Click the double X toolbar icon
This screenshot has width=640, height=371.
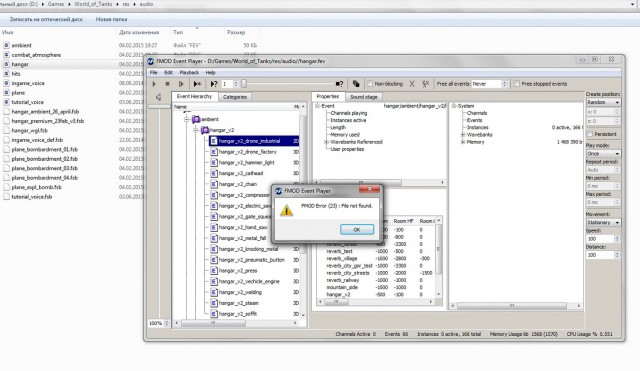coord(425,84)
